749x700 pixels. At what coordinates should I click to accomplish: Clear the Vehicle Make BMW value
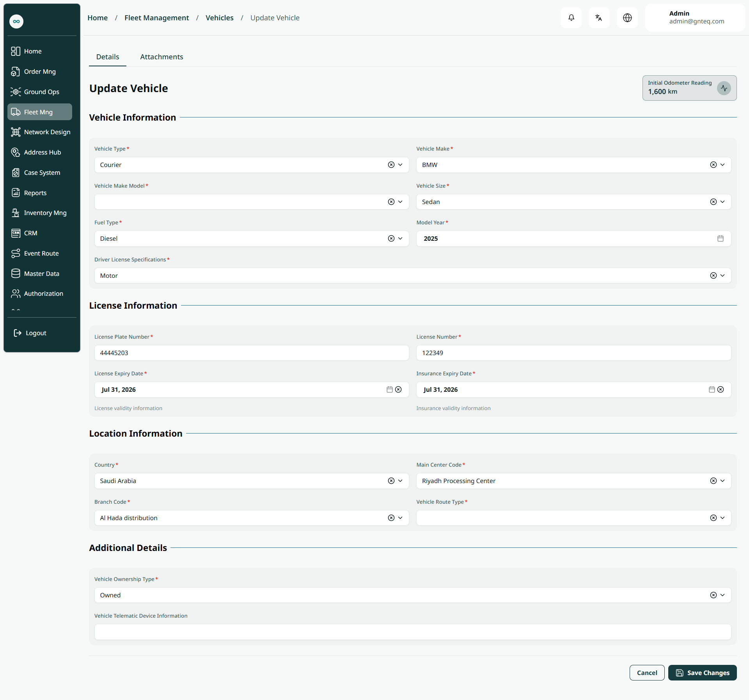[714, 165]
